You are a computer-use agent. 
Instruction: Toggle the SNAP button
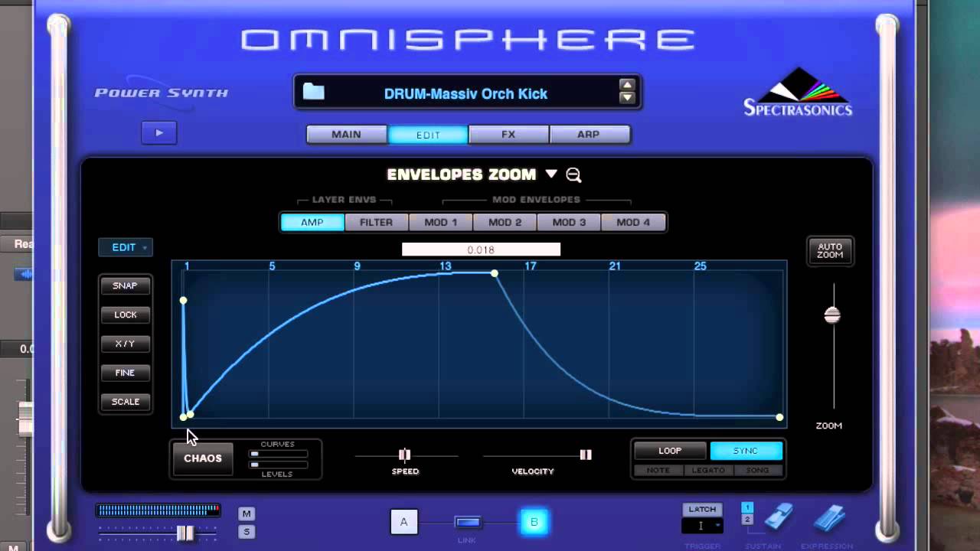[126, 285]
